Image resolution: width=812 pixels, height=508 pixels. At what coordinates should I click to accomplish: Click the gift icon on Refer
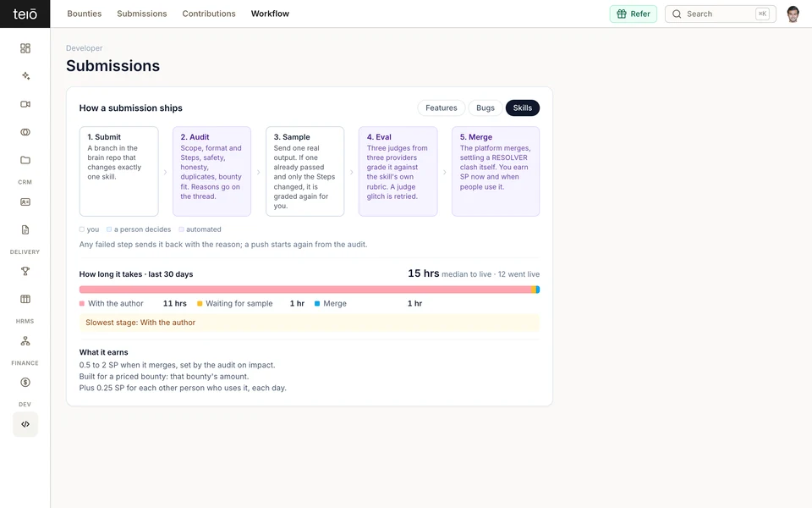click(x=622, y=14)
